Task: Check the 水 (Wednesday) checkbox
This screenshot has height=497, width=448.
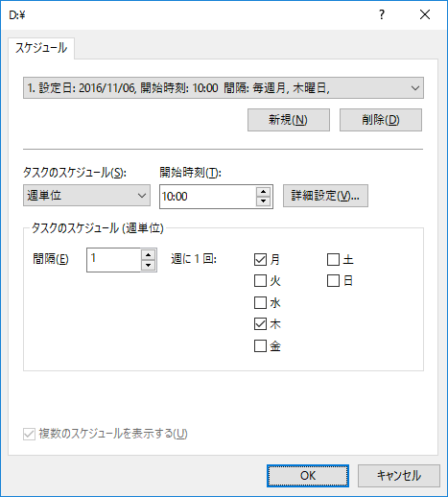Action: click(260, 302)
